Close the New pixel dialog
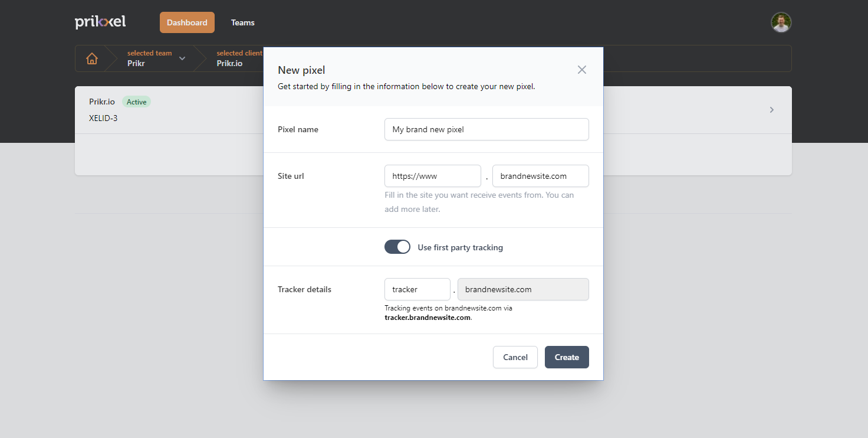This screenshot has width=868, height=438. [581, 70]
